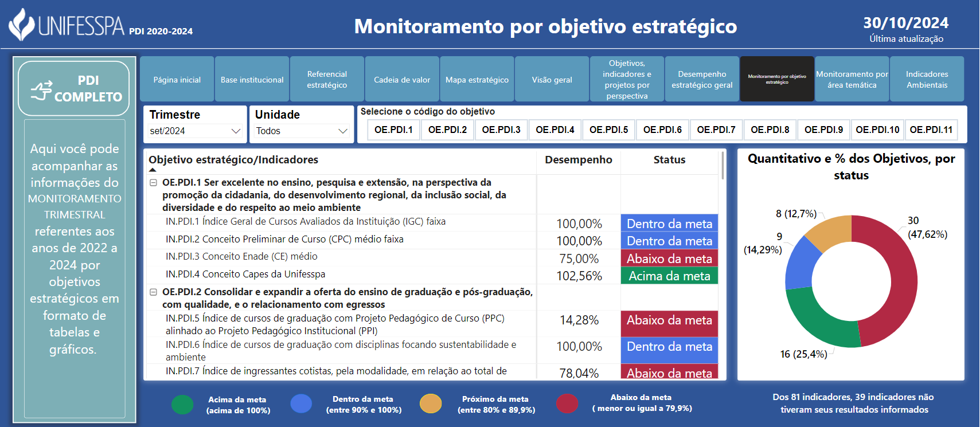Screen dimensions: 980x427
Task: Sort by Desempenho column header
Action: pos(579,160)
